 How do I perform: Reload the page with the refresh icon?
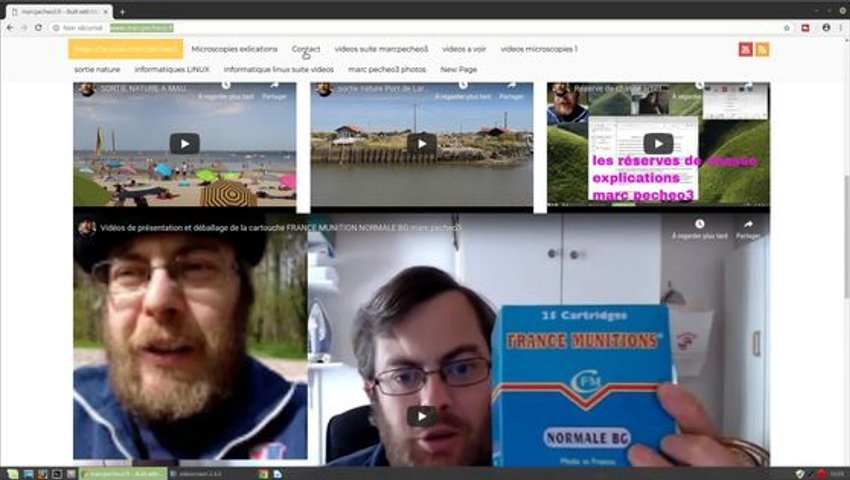tap(38, 28)
